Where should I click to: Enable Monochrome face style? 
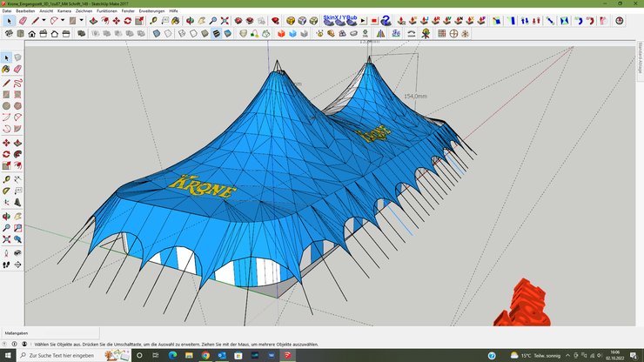227,34
